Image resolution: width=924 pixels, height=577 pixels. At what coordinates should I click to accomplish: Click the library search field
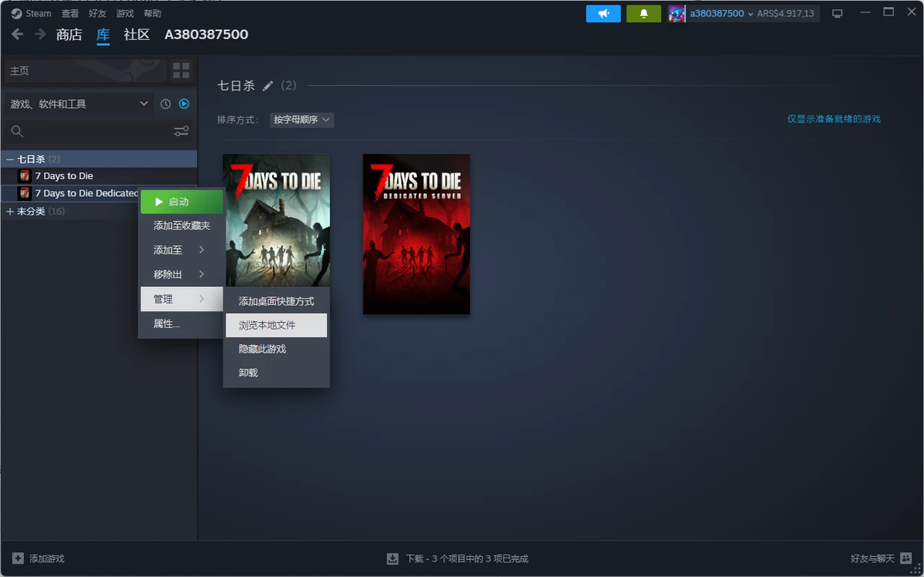[88, 131]
